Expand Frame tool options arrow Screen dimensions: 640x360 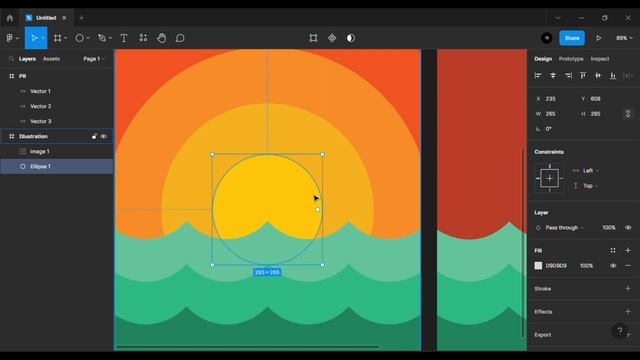[66, 38]
